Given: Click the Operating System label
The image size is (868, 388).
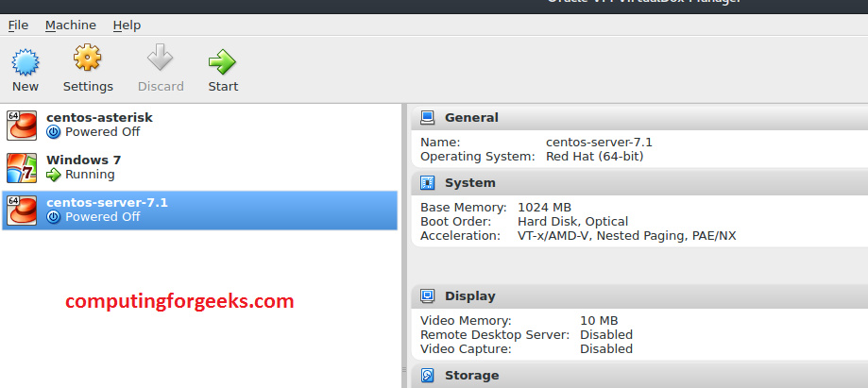Looking at the screenshot, I should pos(478,157).
